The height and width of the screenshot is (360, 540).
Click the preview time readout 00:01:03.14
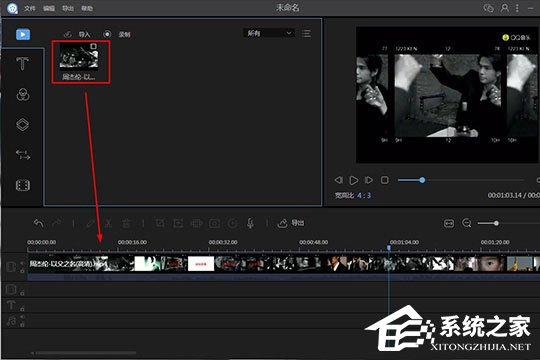tap(505, 195)
